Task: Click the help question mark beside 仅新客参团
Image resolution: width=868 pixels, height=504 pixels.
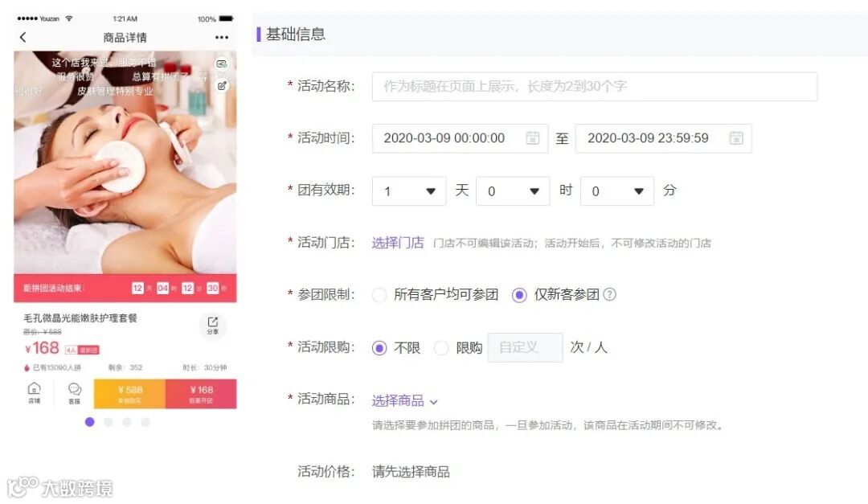Action: (609, 295)
